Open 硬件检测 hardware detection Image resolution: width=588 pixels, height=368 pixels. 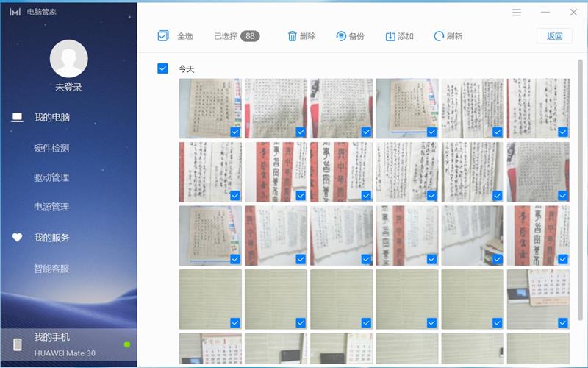point(51,148)
